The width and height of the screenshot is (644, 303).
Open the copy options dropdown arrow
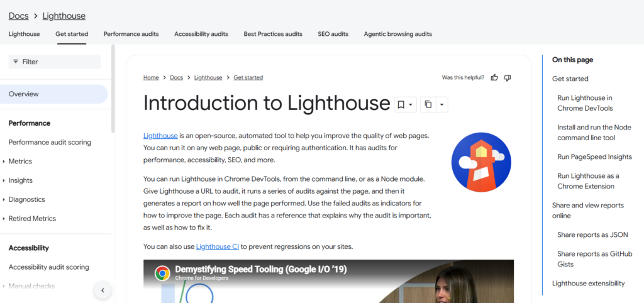click(441, 105)
